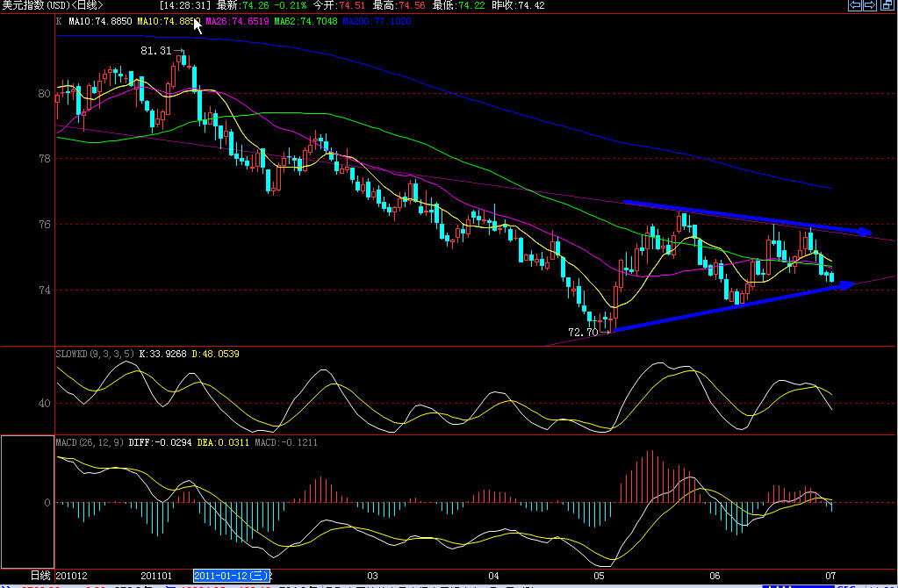This screenshot has height=588, width=898.
Task: Click the 日线 label at bottom left
Action: coord(40,576)
